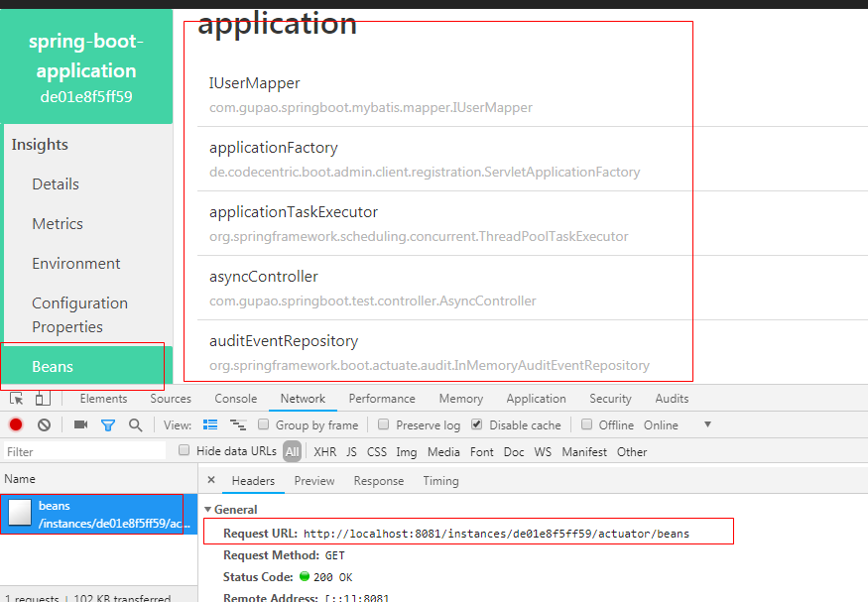Click the Name column header
Screen dimensions: 868x602
click(x=20, y=479)
